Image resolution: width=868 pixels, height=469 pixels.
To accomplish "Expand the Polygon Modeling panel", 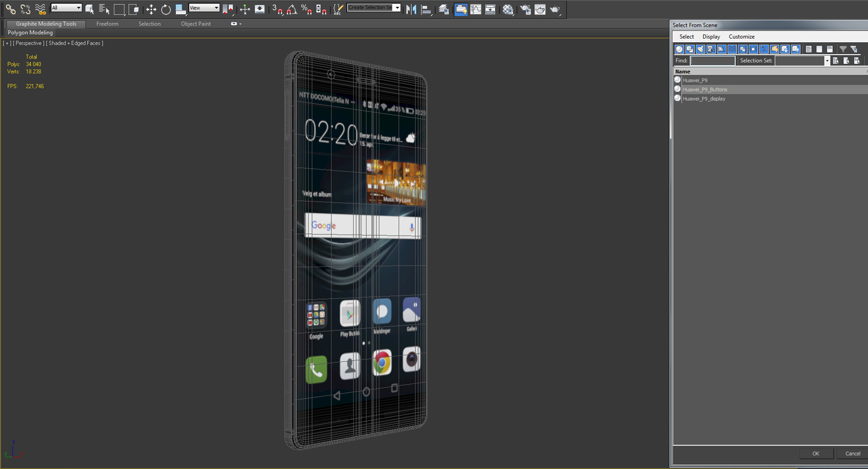I will click(30, 33).
